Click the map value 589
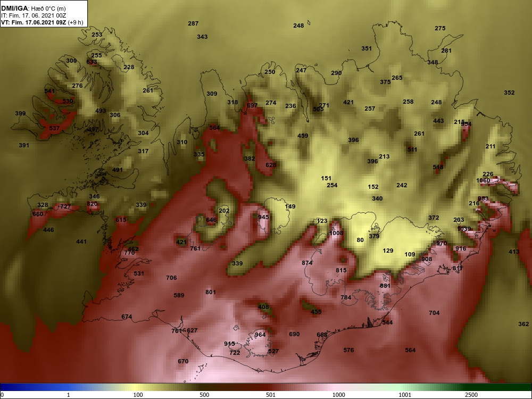Viewport: 532px width, 399px height. (179, 295)
